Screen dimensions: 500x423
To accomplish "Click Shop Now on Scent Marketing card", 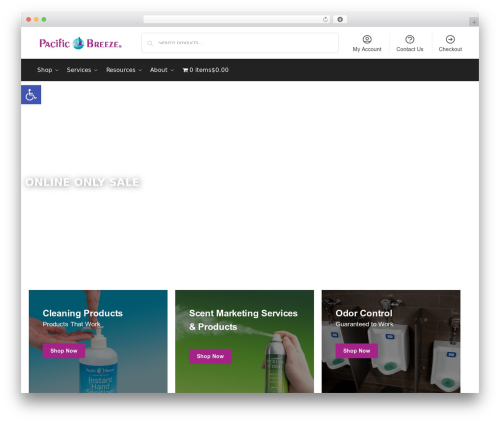I will 210,356.
